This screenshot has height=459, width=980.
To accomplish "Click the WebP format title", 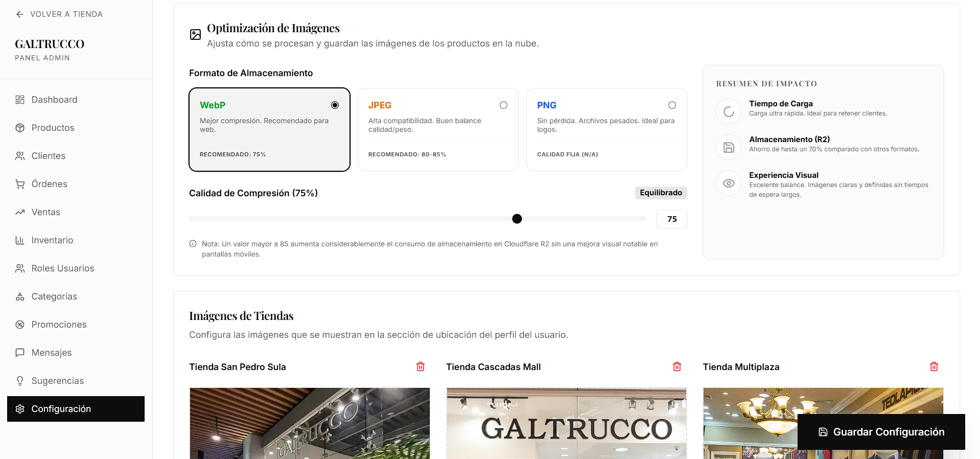I will (x=213, y=105).
